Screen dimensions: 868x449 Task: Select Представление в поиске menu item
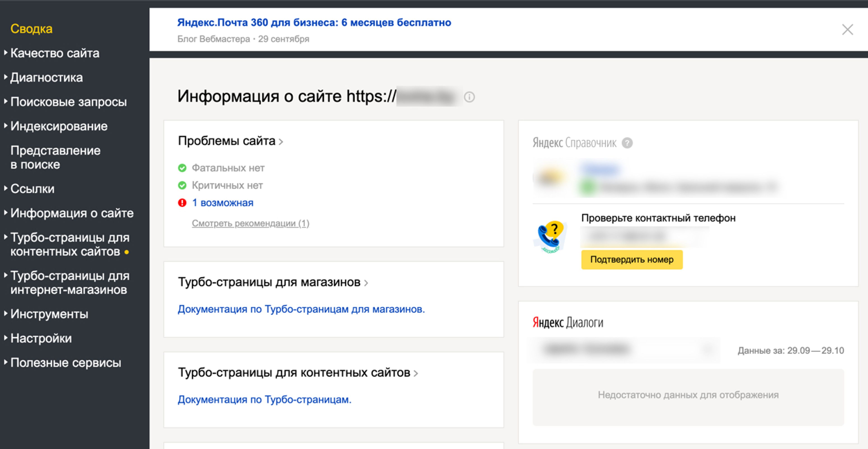coord(55,157)
